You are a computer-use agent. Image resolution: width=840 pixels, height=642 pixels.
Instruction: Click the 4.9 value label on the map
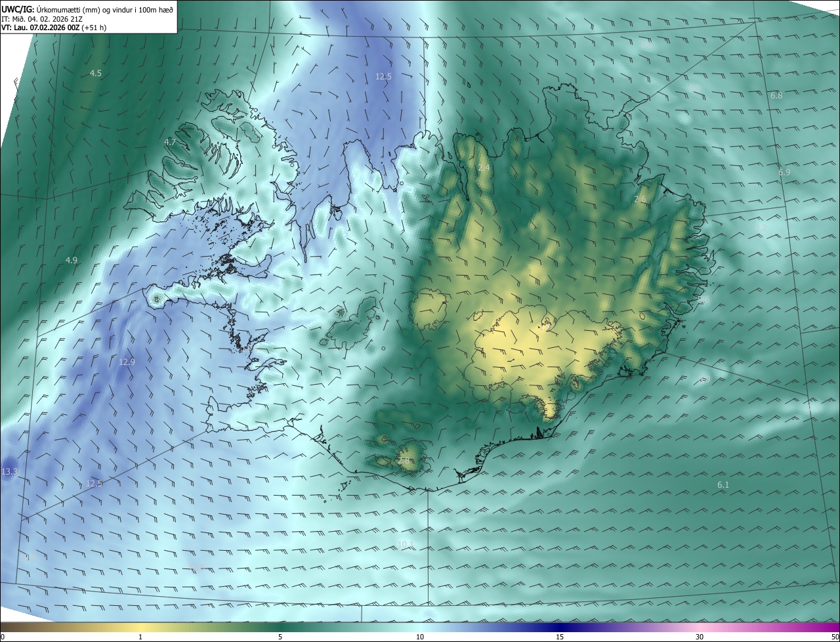click(x=72, y=260)
